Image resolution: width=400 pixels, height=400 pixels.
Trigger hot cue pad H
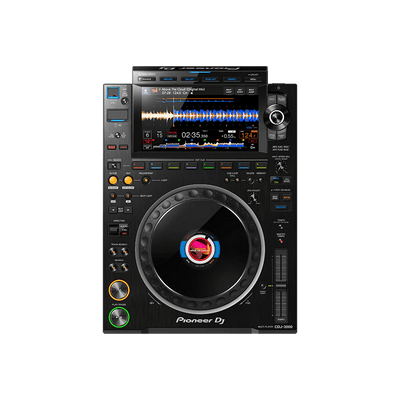coord(261,165)
